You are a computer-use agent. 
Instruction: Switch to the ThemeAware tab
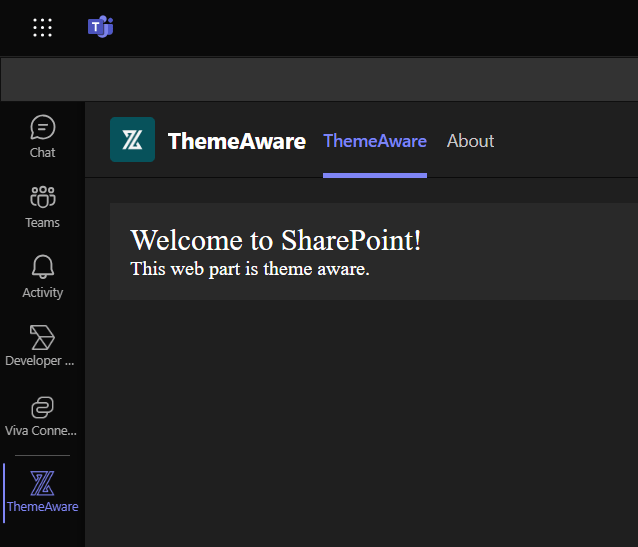pyautogui.click(x=375, y=141)
